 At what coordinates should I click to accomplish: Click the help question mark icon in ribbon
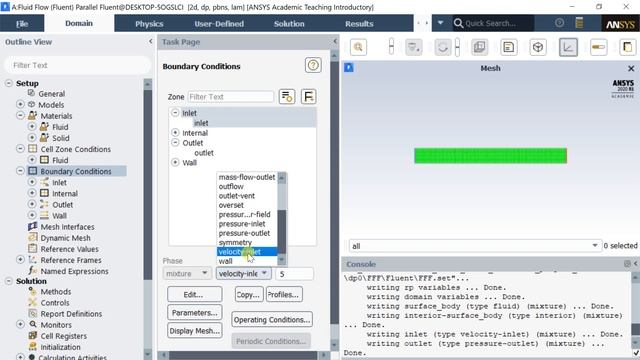559,23
